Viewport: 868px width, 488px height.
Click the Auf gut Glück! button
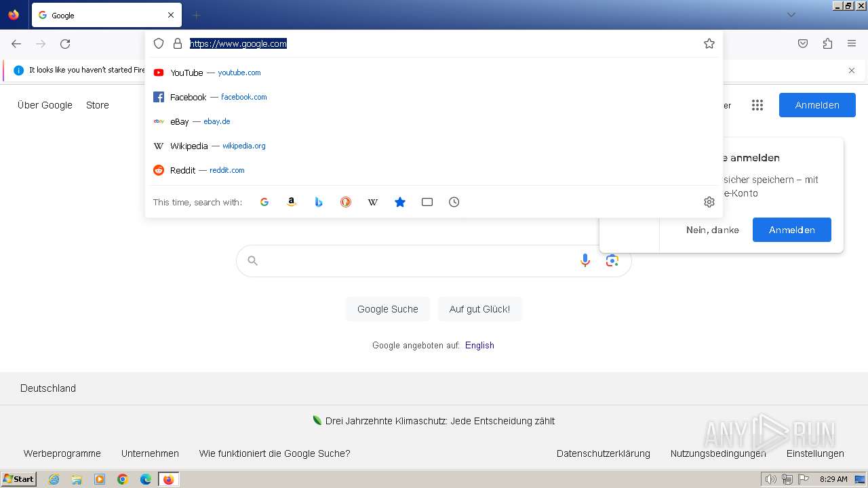(479, 309)
